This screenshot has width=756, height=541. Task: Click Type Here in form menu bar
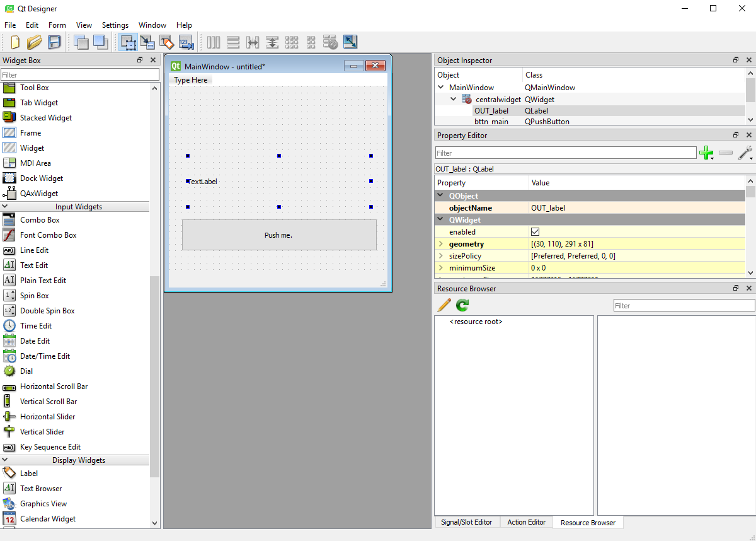tap(191, 80)
